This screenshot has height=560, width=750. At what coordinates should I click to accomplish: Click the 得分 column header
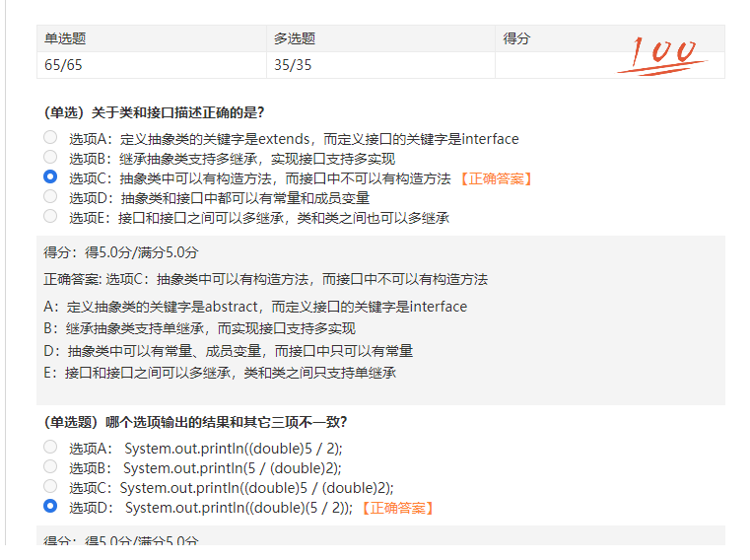pyautogui.click(x=516, y=38)
